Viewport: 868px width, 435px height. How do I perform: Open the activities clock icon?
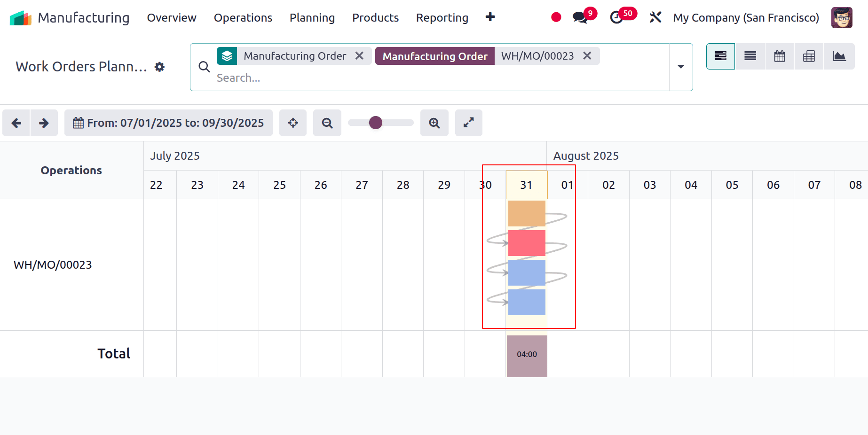(x=616, y=18)
